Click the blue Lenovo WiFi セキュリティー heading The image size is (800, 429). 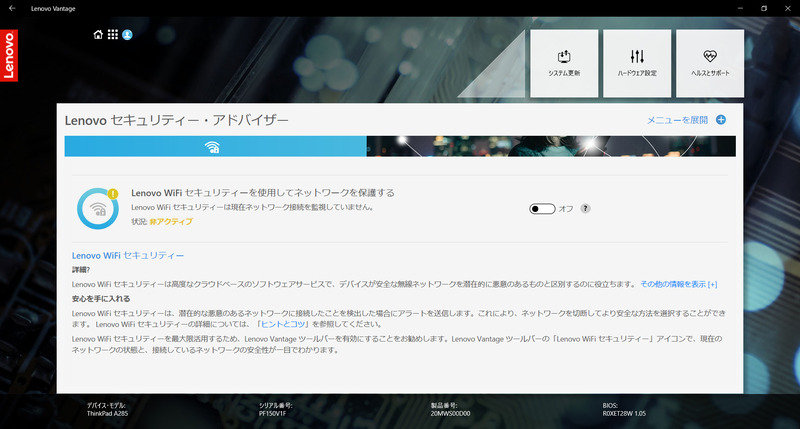coord(128,256)
